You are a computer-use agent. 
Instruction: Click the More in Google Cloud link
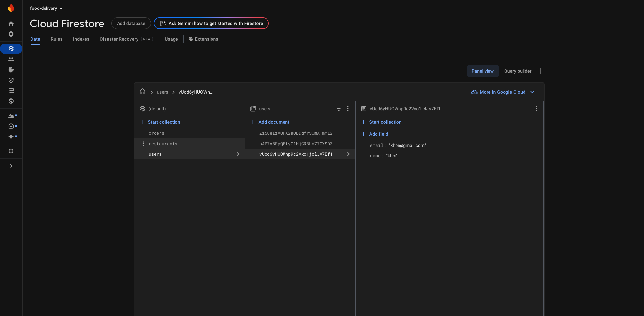(503, 92)
